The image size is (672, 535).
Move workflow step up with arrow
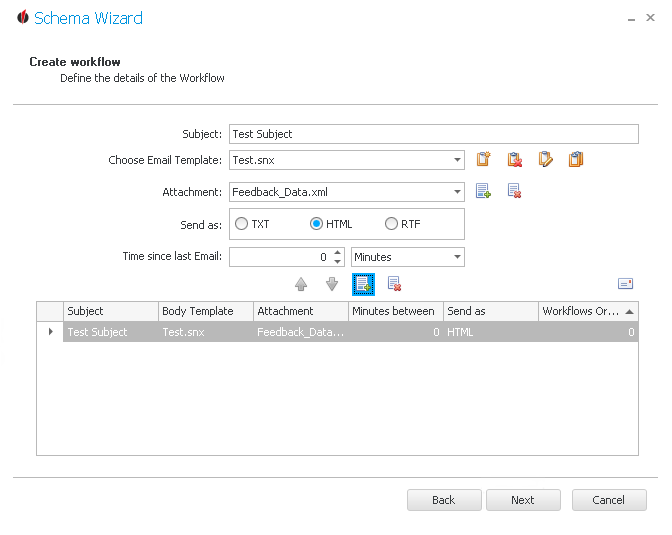301,284
